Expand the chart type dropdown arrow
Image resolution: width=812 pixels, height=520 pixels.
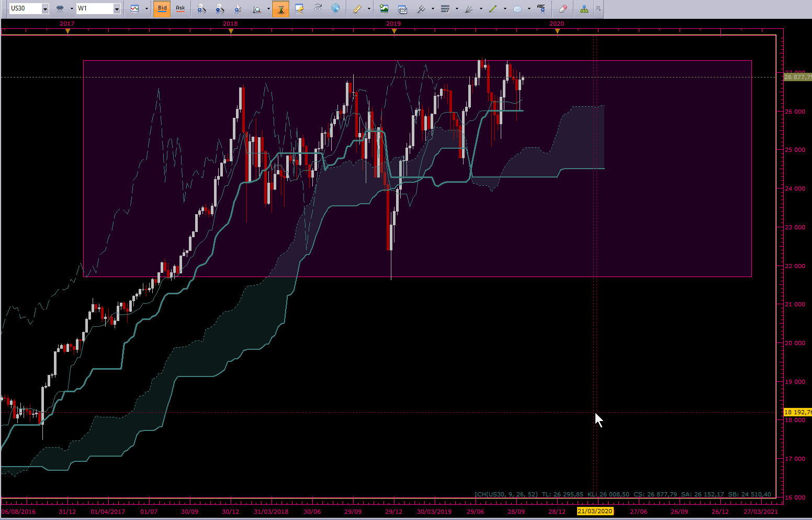(146, 9)
